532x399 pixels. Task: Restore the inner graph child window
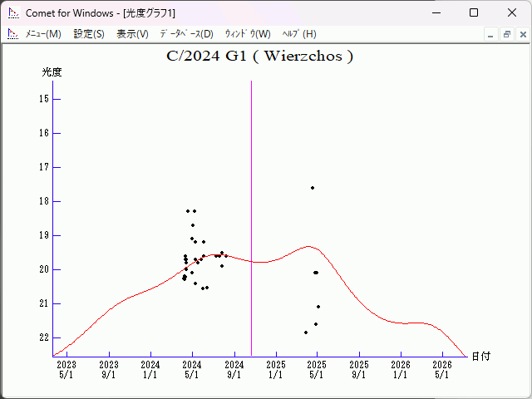506,34
